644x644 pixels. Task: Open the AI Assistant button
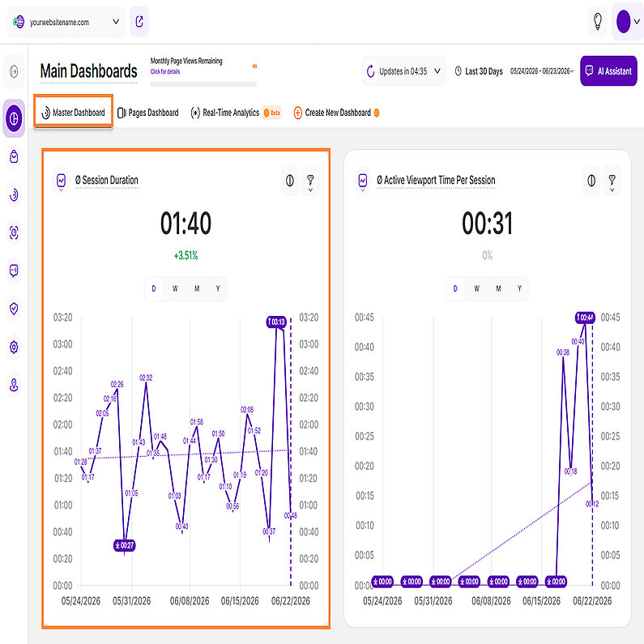pyautogui.click(x=608, y=71)
